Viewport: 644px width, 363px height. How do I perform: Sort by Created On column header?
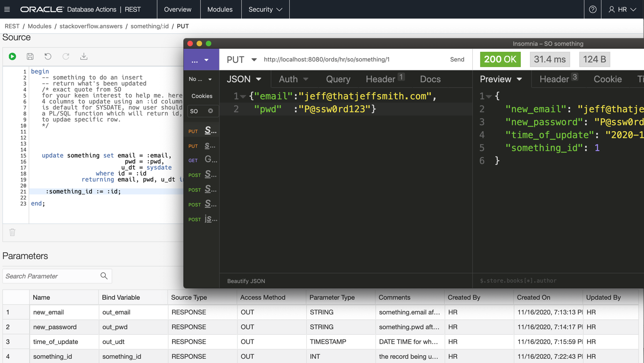click(x=549, y=297)
